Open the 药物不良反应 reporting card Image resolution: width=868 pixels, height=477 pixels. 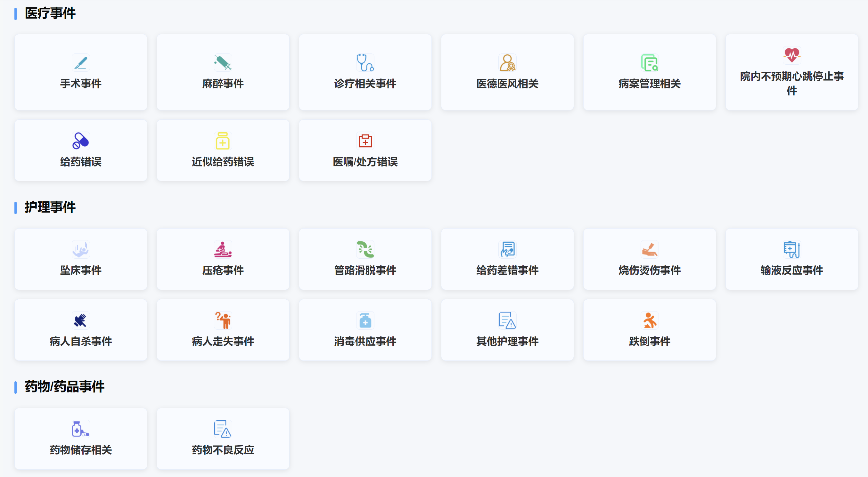[x=223, y=439]
